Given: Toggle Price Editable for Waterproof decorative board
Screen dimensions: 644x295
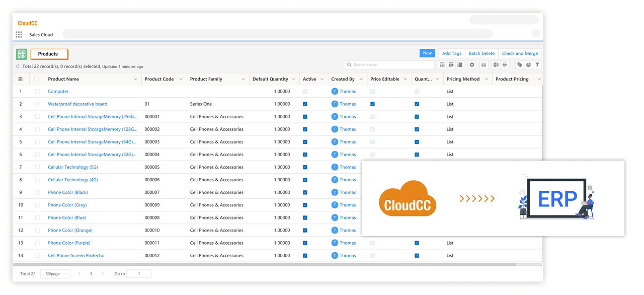Looking at the screenshot, I should pyautogui.click(x=372, y=104).
